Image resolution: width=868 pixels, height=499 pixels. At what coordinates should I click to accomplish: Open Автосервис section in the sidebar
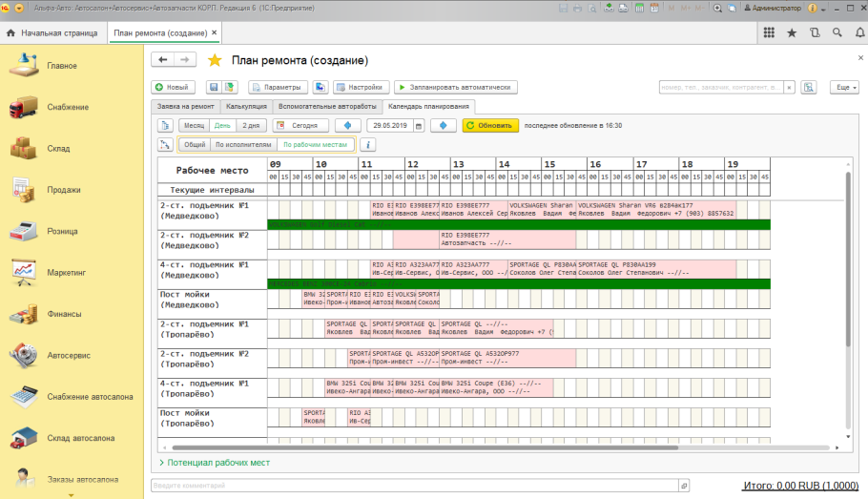[x=69, y=355]
